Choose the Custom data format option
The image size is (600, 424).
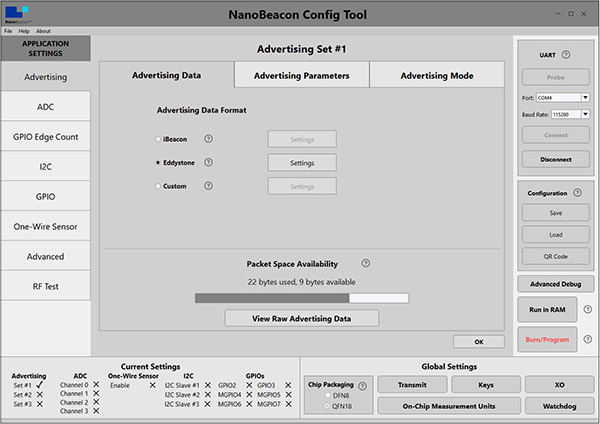point(158,186)
